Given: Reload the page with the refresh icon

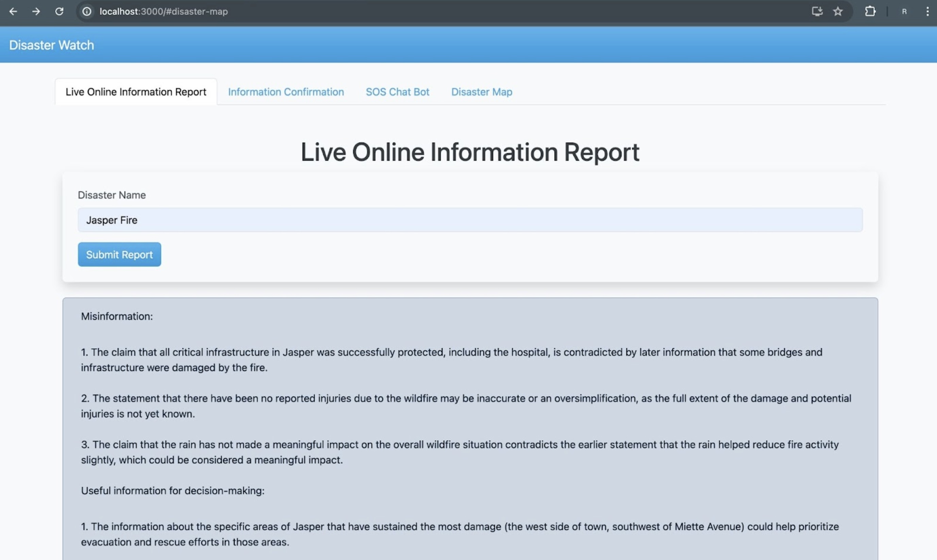Looking at the screenshot, I should click(x=59, y=11).
